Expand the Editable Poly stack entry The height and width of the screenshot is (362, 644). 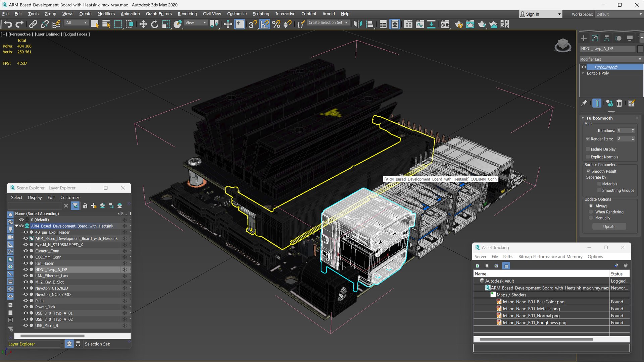(583, 73)
